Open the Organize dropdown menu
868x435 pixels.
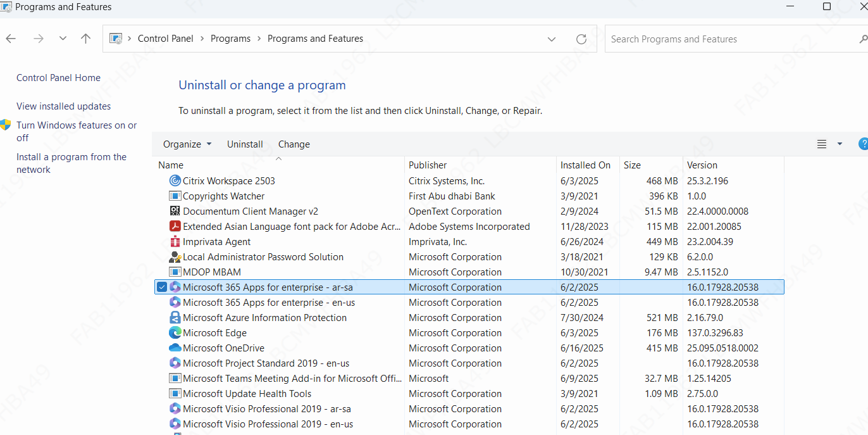pos(187,144)
